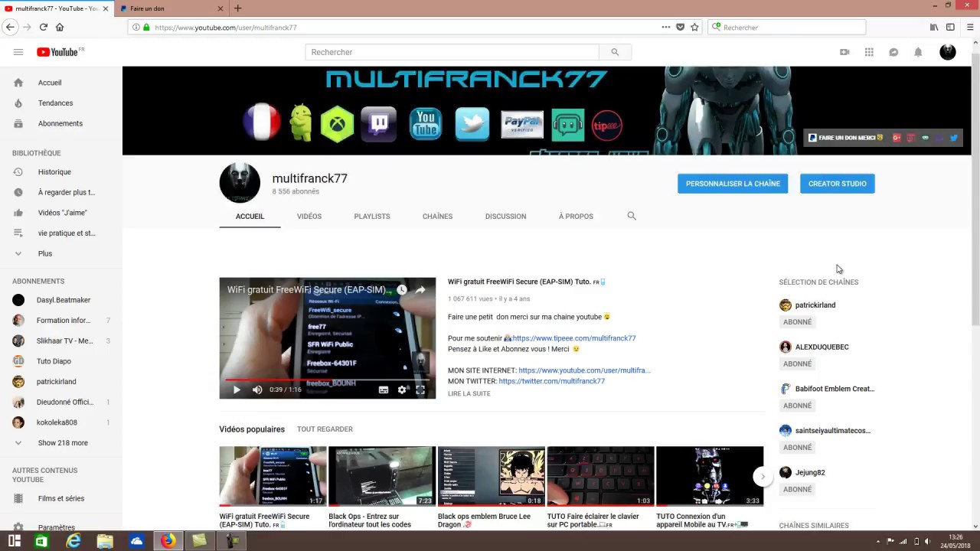Click FAIRE UN DON MERCI banner link

[846, 138]
